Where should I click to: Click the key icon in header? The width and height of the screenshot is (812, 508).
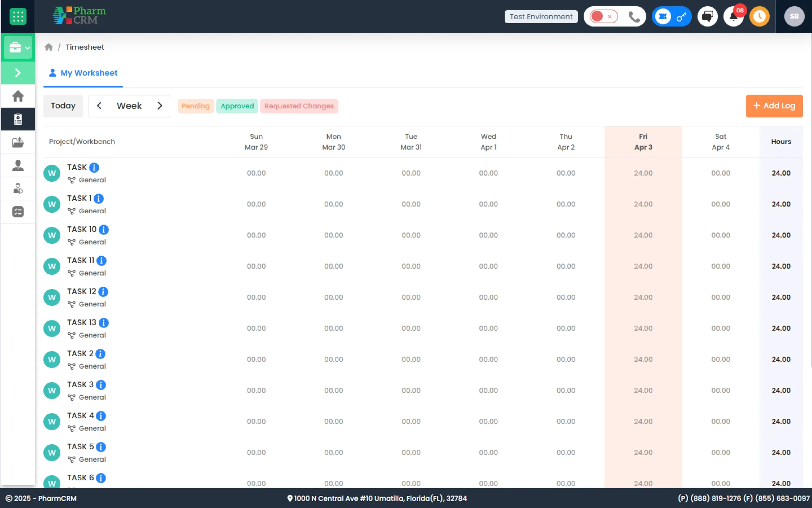coord(681,17)
